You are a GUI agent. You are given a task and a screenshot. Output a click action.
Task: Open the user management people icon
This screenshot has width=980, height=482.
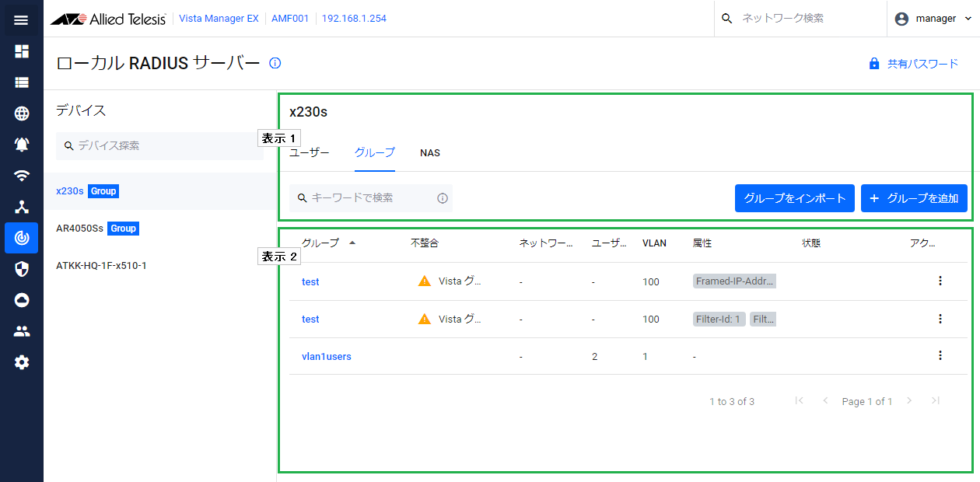[21, 331]
